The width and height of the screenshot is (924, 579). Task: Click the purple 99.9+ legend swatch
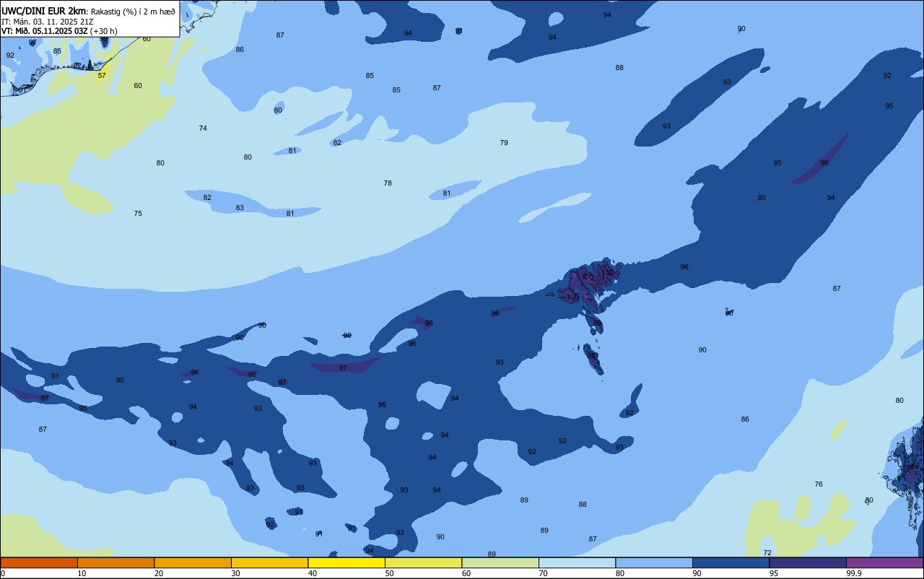[x=885, y=563]
